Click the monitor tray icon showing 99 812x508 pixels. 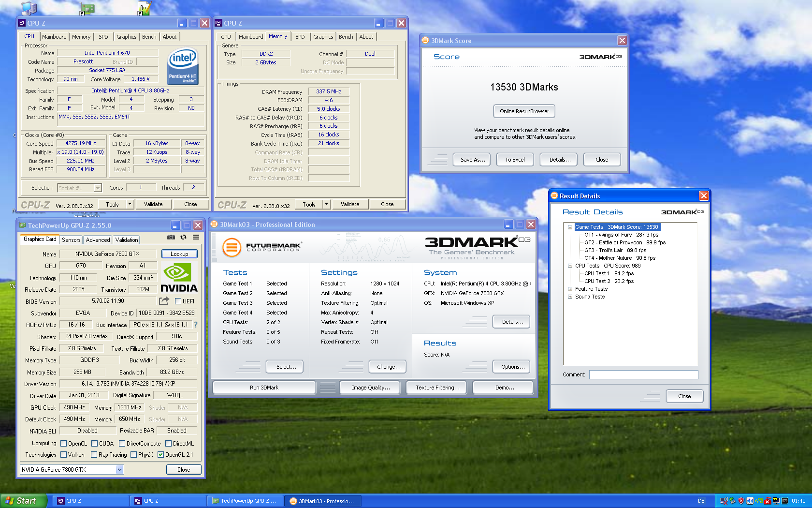(x=776, y=501)
